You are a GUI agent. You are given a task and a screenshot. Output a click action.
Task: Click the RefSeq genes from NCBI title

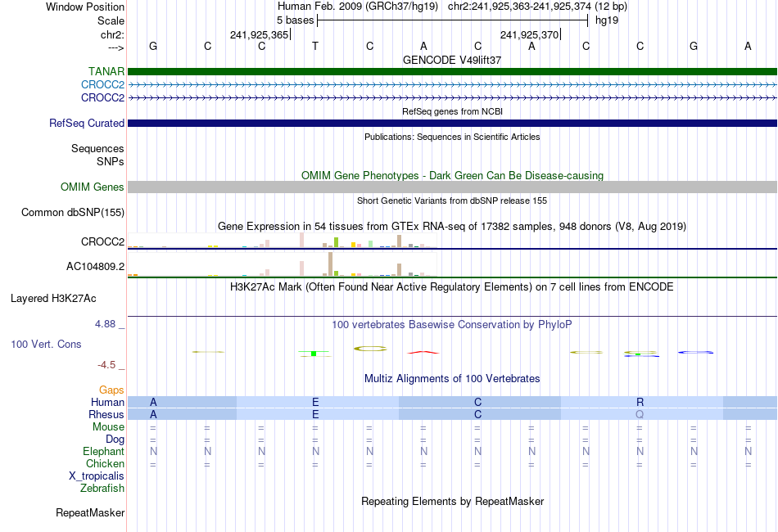tap(452, 111)
